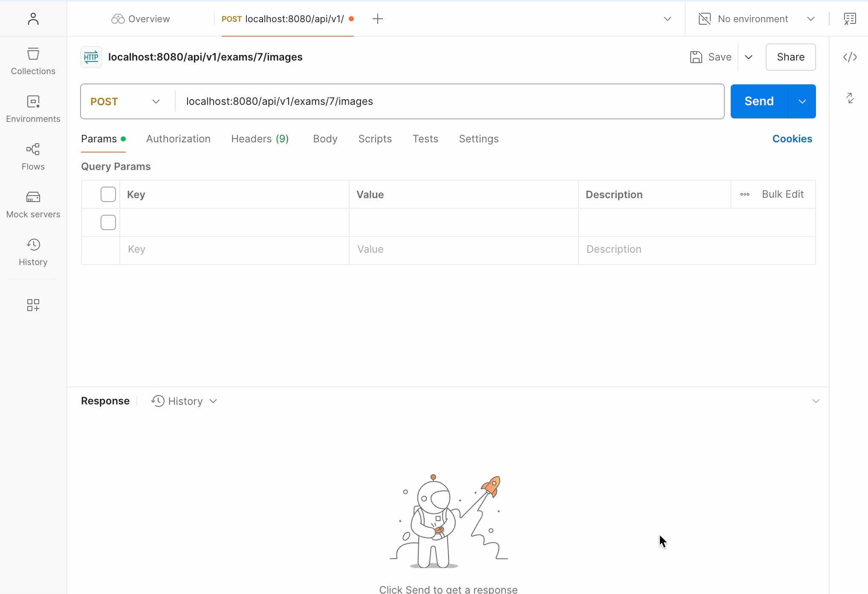Check the first query param row checkbox
Viewport: 868px width, 594px height.
point(108,222)
